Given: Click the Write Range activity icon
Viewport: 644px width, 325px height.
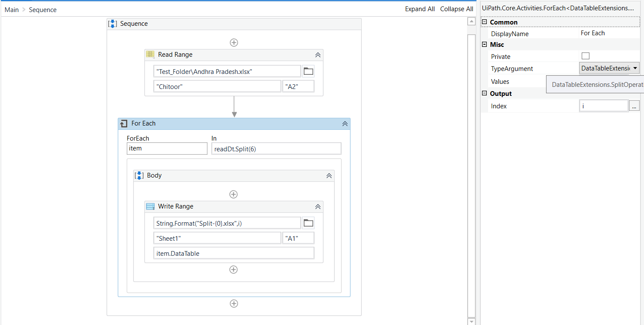Looking at the screenshot, I should tap(150, 206).
